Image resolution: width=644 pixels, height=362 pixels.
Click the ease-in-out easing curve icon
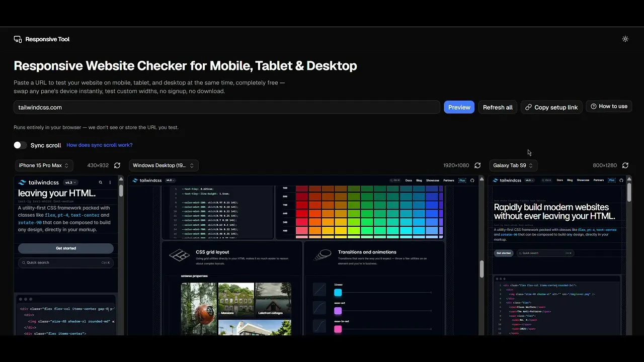319,326
